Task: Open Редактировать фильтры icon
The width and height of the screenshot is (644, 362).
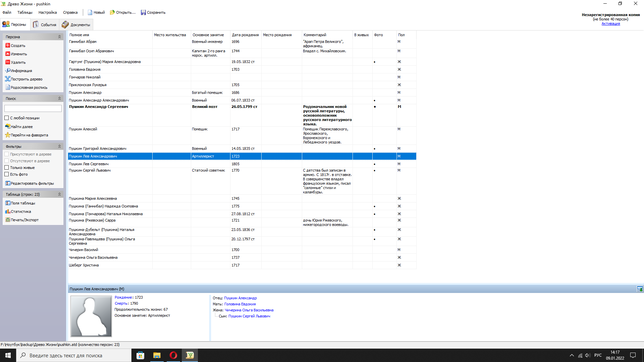Action: coord(8,183)
